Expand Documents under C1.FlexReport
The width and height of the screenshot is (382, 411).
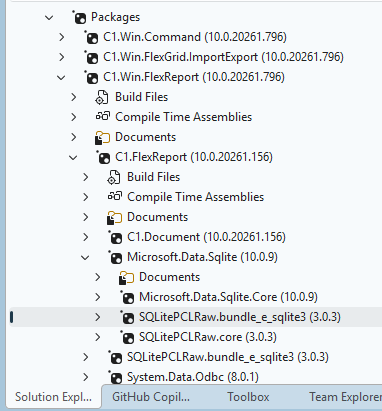coord(85,217)
